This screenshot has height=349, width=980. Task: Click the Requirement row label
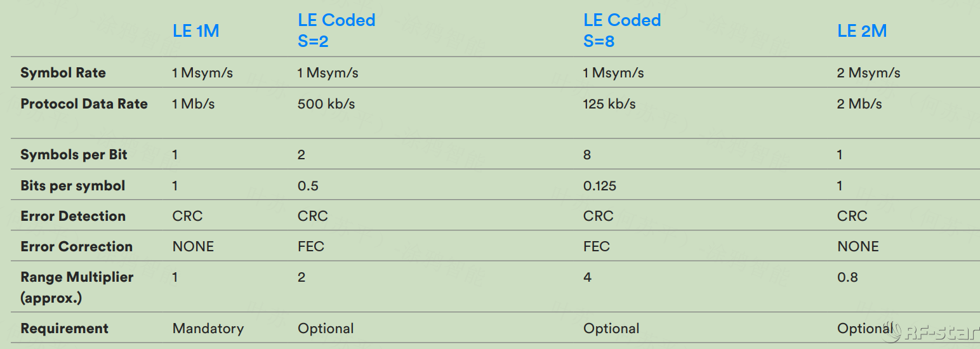coord(64,329)
